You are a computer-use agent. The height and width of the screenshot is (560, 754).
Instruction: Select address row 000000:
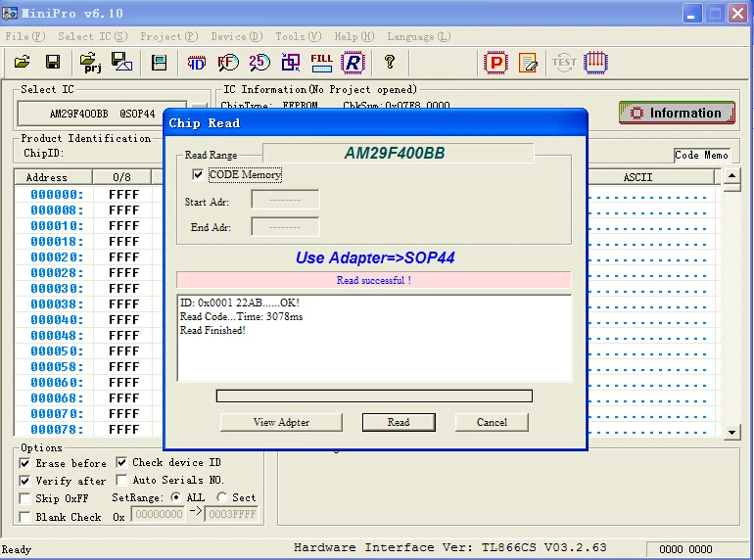[x=57, y=195]
